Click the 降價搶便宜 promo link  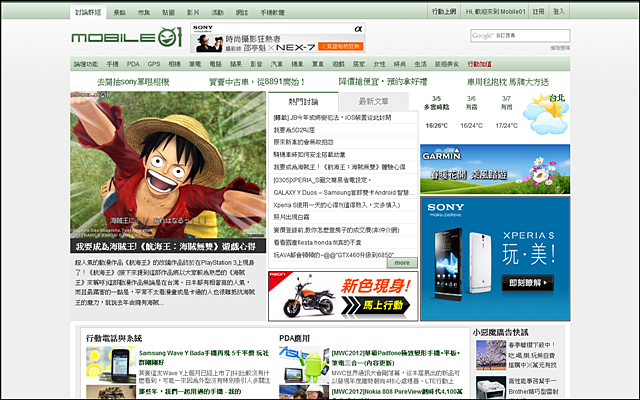click(382, 82)
